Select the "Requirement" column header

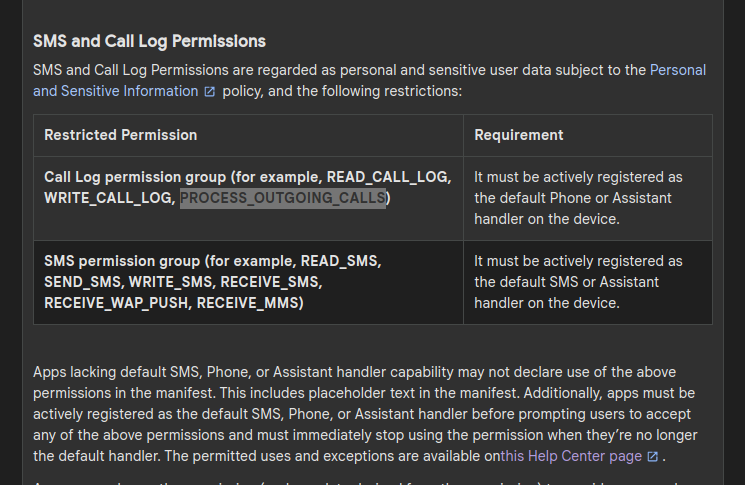tap(518, 135)
